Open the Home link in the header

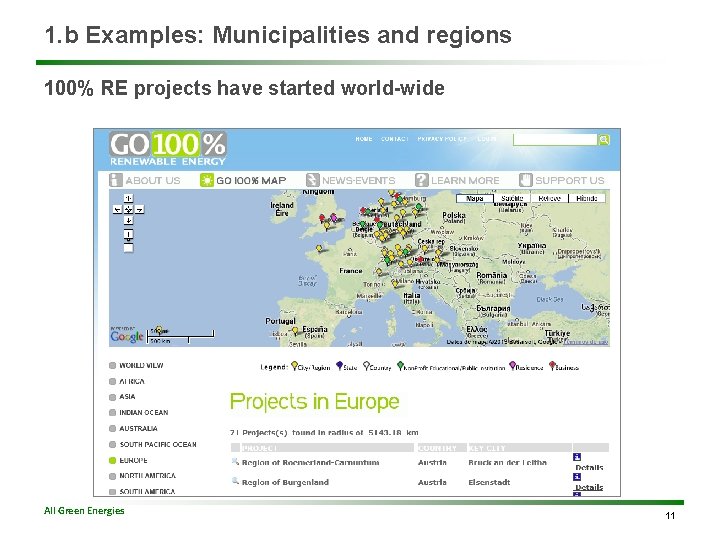point(364,139)
